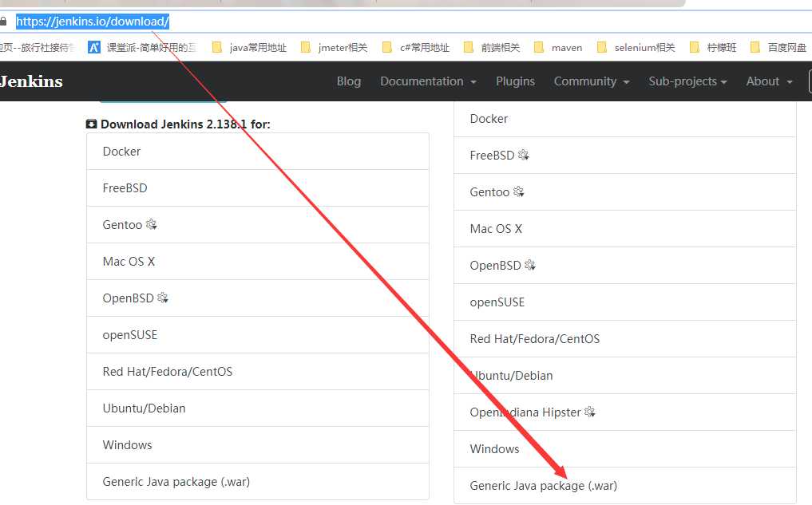Choose Gentoo in the left download list
Viewport: 812px width, 505px height.
point(258,224)
